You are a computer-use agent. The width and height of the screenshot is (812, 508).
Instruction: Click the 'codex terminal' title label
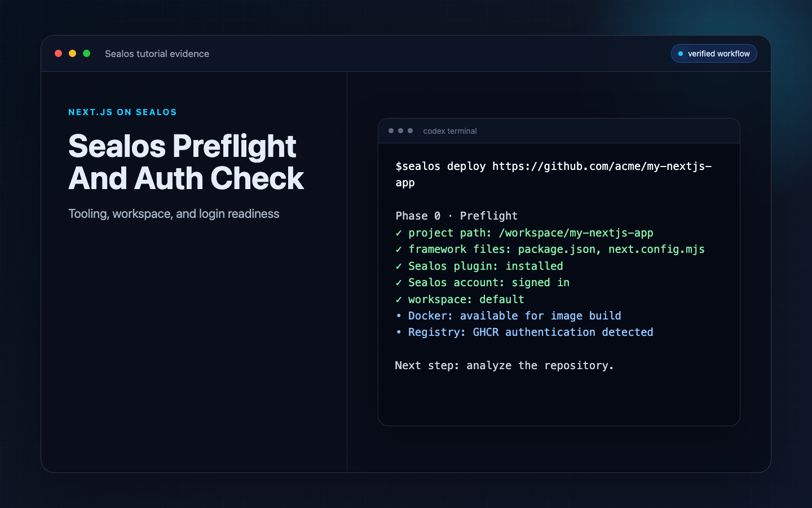pos(450,131)
